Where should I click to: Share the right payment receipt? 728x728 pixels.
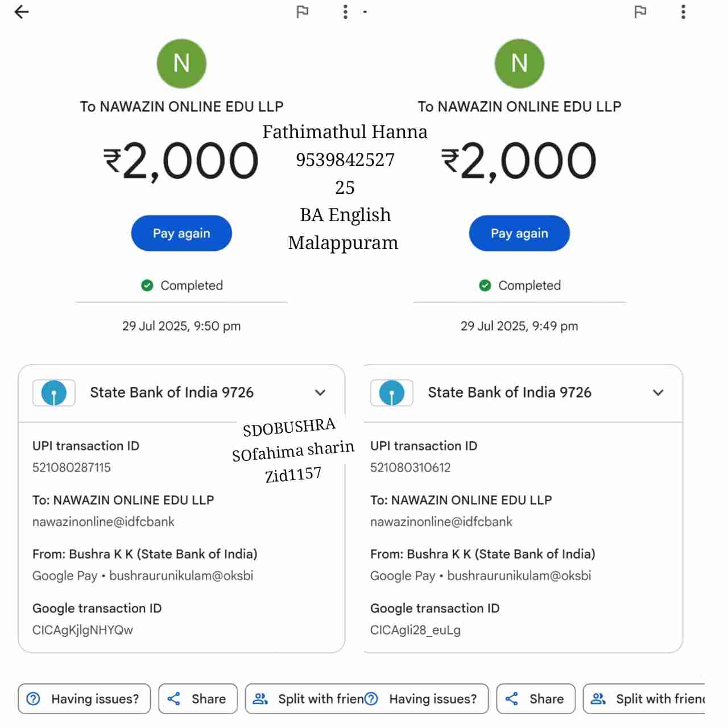click(x=536, y=698)
